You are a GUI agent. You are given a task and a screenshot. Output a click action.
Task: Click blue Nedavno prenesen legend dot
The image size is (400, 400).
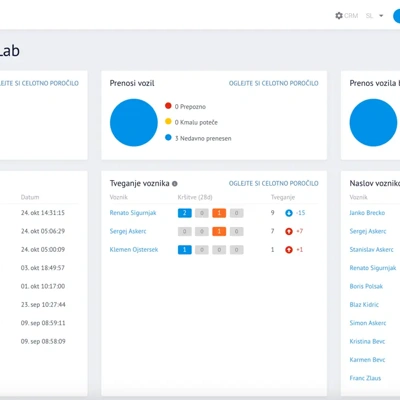tap(168, 137)
